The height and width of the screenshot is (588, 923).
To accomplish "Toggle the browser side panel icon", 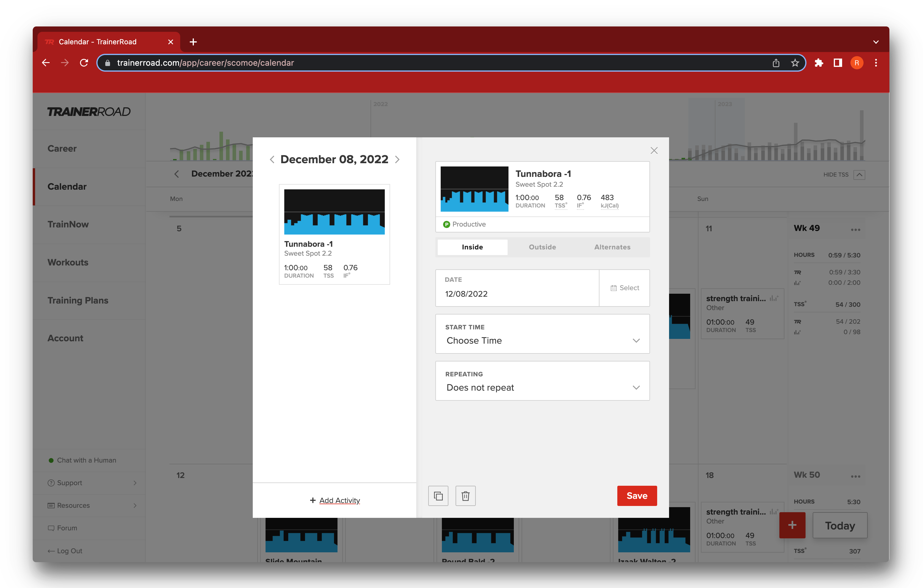I will (x=838, y=63).
